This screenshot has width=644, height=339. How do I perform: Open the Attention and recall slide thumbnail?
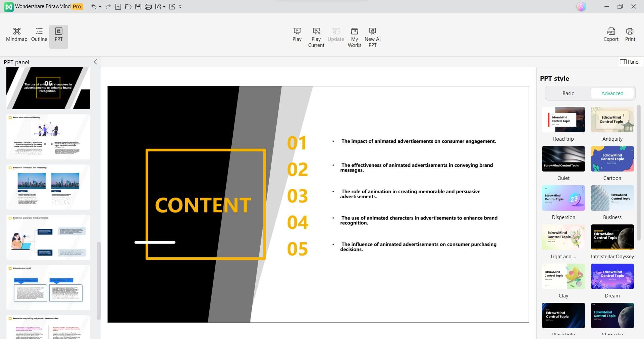(x=48, y=287)
